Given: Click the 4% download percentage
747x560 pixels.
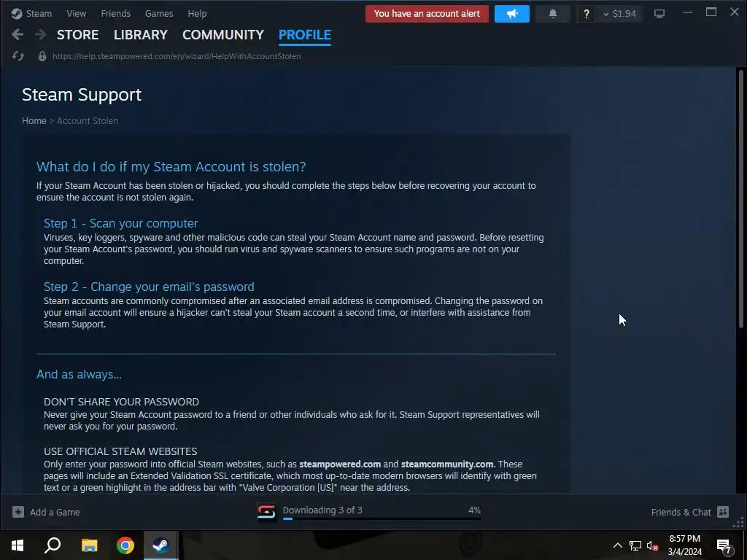Looking at the screenshot, I should click(474, 510).
